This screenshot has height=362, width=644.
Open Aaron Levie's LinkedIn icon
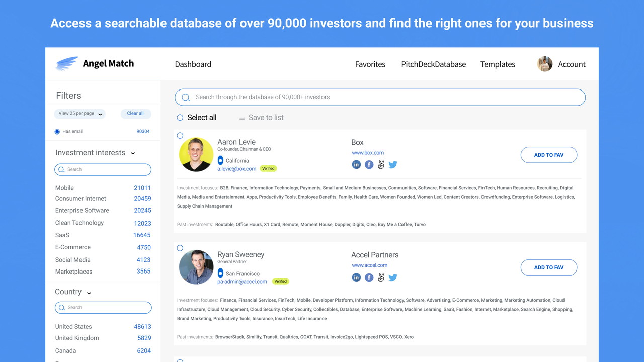click(x=356, y=165)
